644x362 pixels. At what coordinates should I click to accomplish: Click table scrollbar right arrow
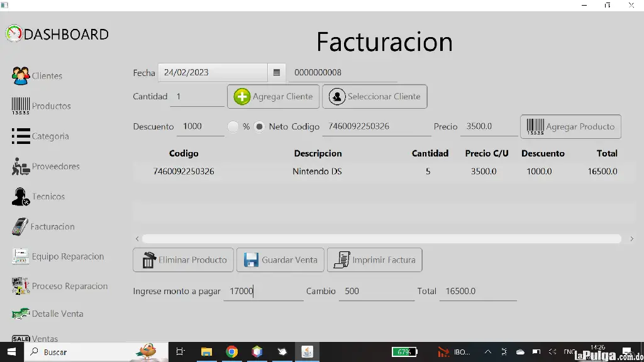(631, 239)
